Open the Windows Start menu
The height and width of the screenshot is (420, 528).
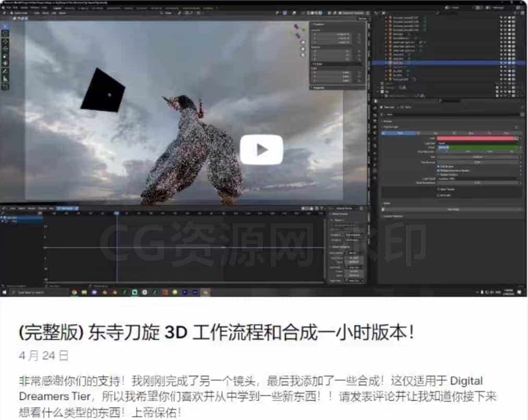[4, 292]
